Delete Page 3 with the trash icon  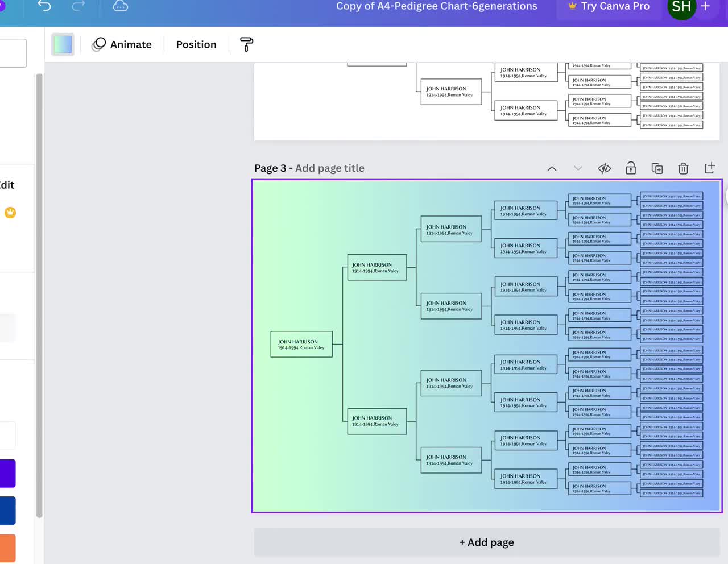point(683,168)
